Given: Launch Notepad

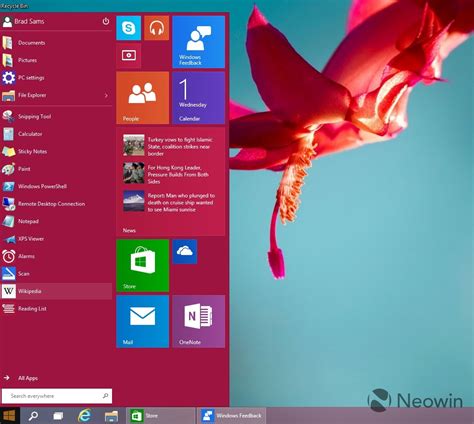Looking at the screenshot, I should [x=57, y=221].
